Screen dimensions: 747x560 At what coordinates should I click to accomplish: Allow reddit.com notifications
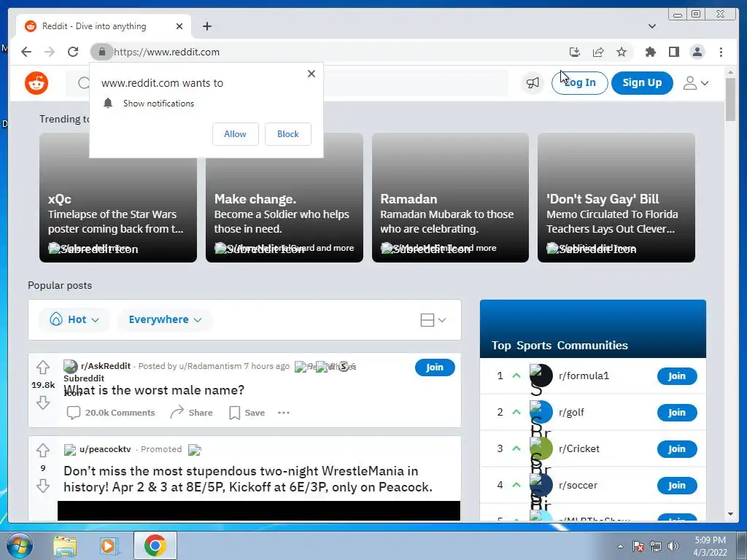(x=236, y=134)
